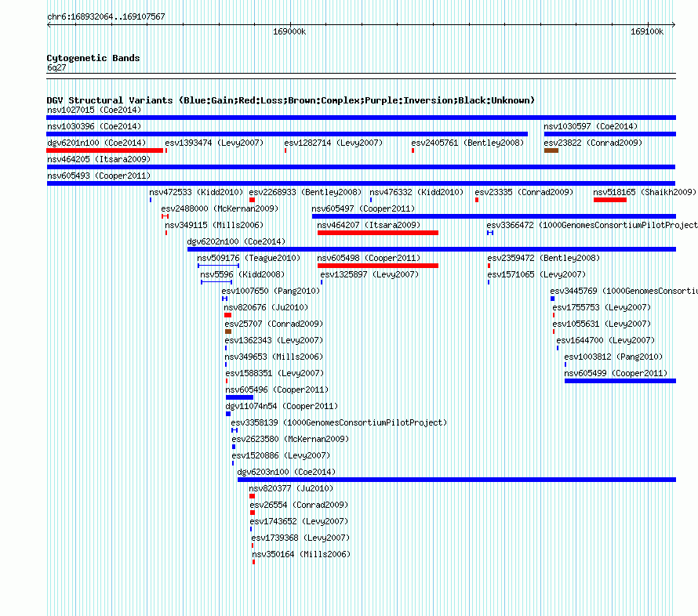Click esv1520886 (Levy2007) label
Screen dimensions: 698x616
pos(281,455)
